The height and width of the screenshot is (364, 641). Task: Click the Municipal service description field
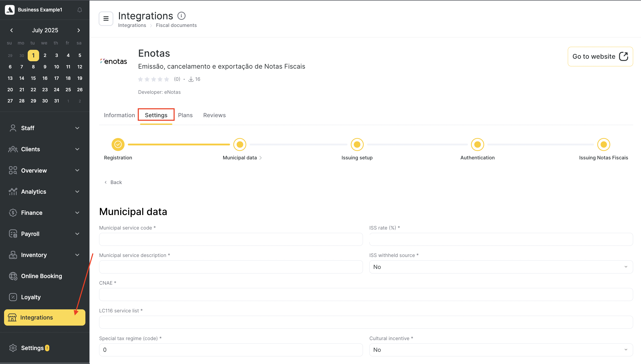[231, 267]
